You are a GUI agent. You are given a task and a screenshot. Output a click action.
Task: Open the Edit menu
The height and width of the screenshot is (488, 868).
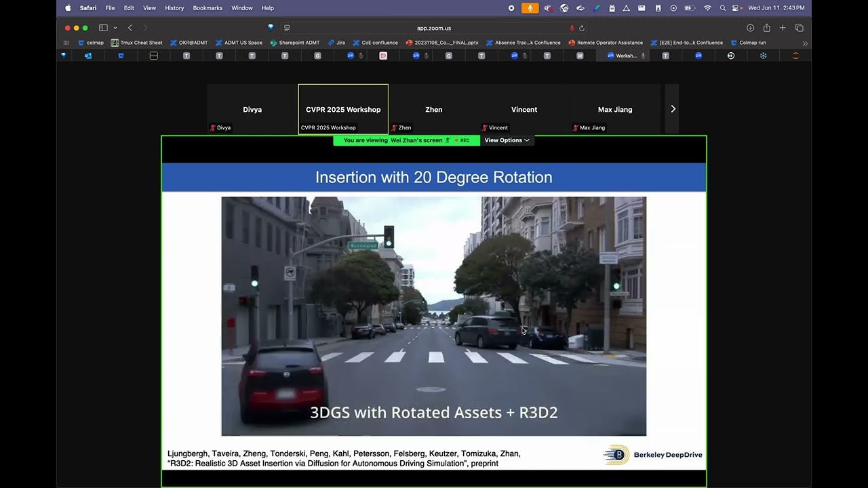[129, 8]
